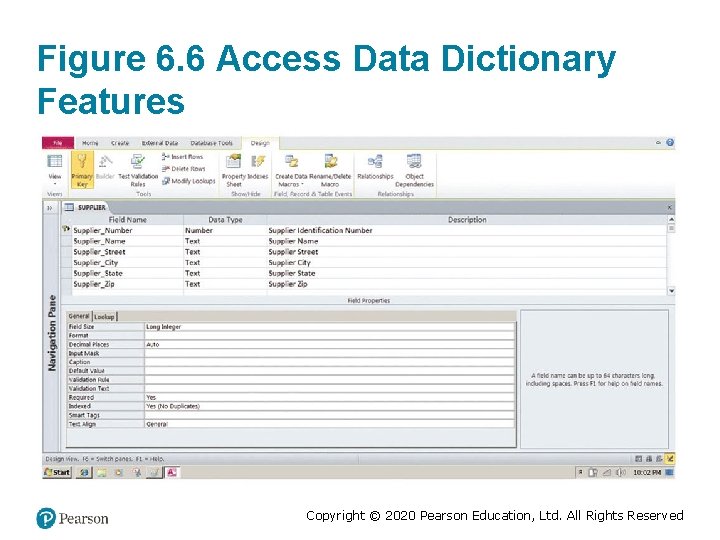Click the Validation Rule property field

(x=330, y=380)
